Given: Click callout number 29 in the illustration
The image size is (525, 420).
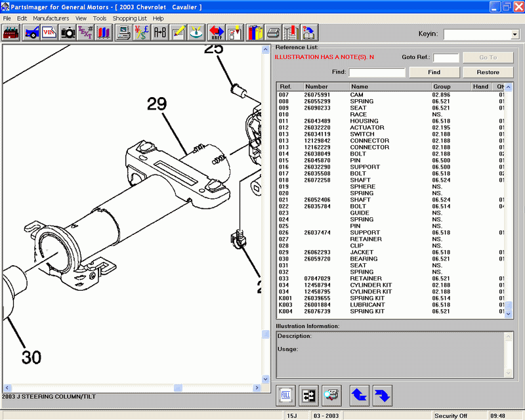Looking at the screenshot, I should (x=157, y=104).
